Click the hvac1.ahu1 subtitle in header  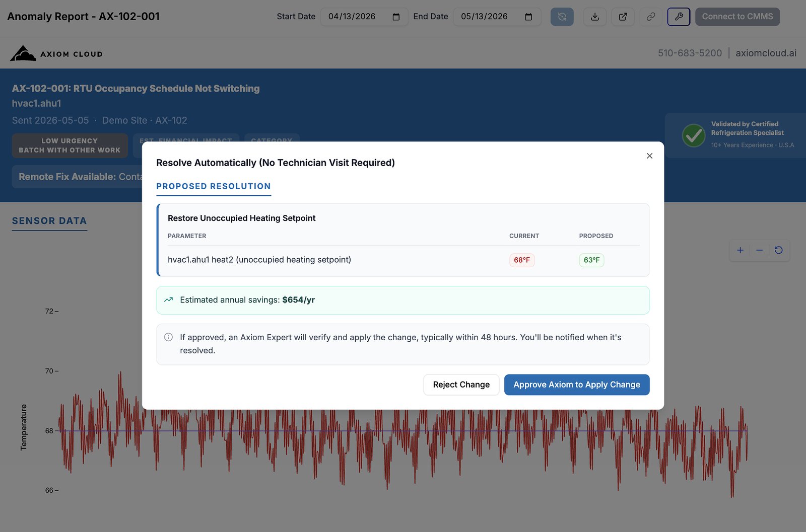coord(36,103)
